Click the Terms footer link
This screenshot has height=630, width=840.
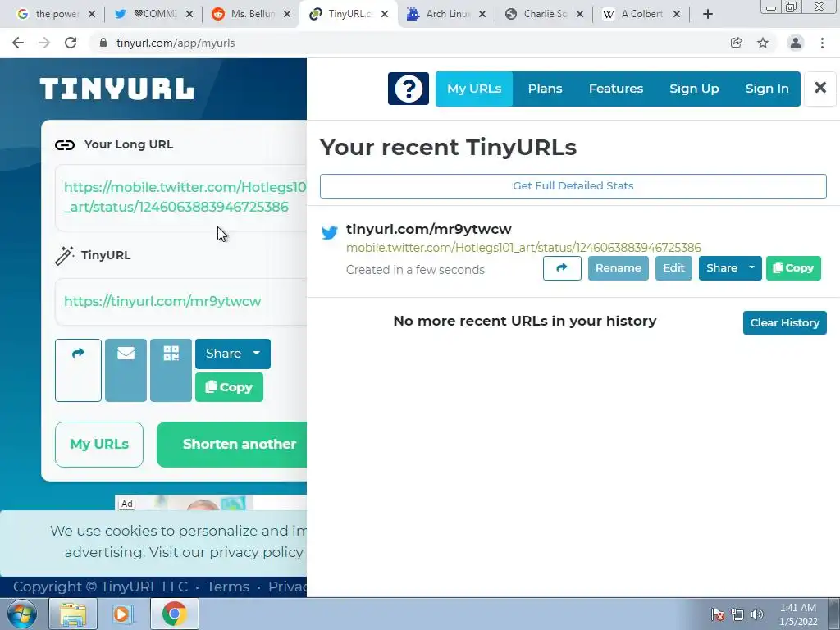point(228,587)
